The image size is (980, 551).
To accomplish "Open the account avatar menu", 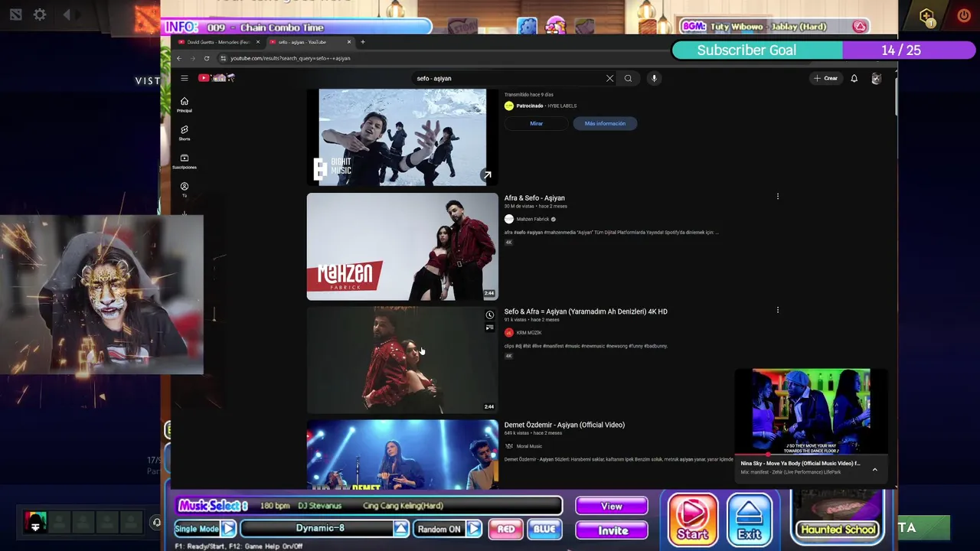I will tap(876, 78).
